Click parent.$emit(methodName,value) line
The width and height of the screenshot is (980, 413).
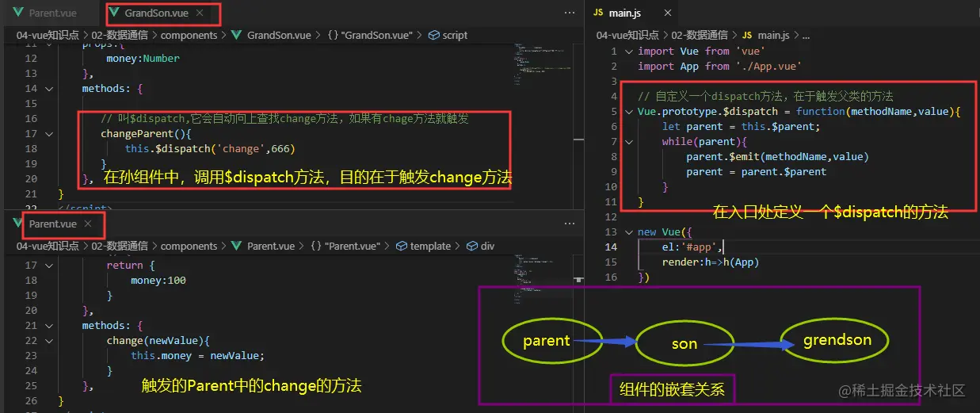coord(777,157)
